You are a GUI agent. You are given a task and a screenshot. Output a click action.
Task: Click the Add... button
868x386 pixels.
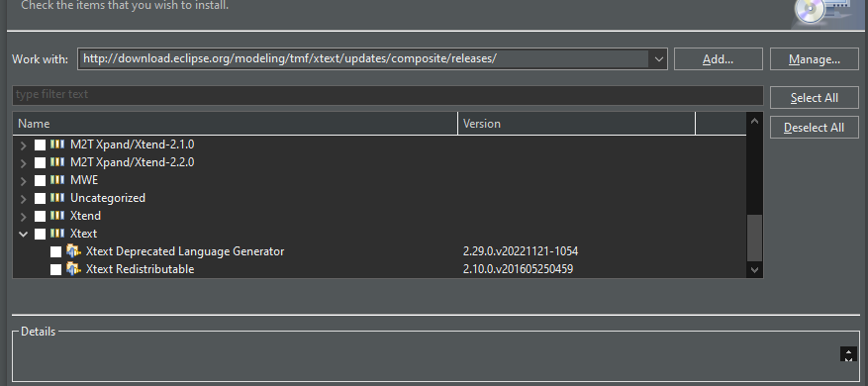point(718,59)
